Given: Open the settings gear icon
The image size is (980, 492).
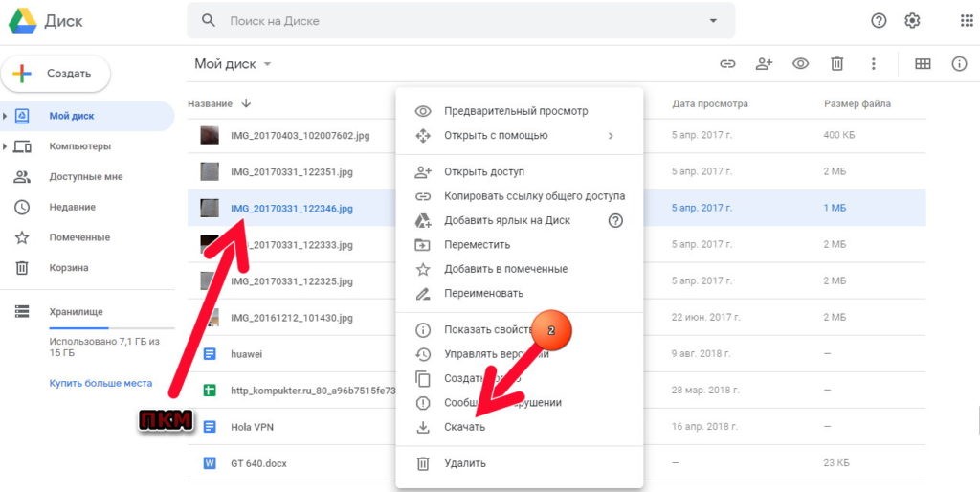Looking at the screenshot, I should pyautogui.click(x=912, y=21).
